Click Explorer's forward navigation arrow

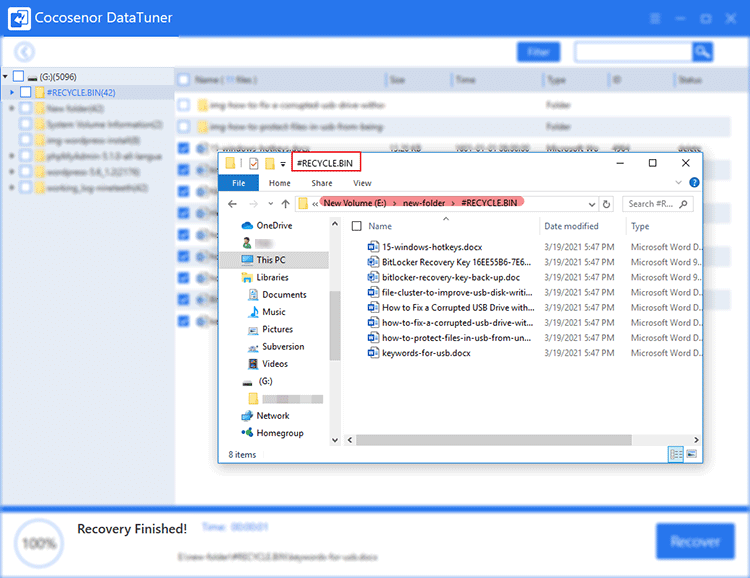pos(254,204)
